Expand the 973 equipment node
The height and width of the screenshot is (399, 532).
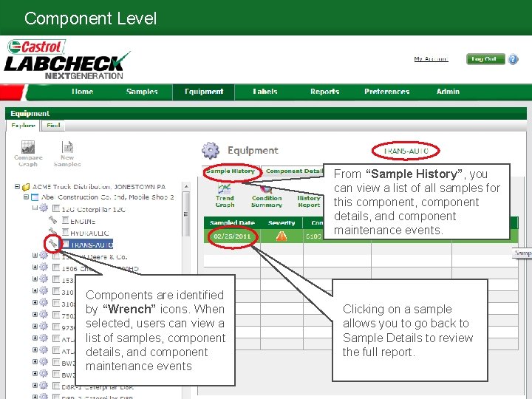click(35, 326)
